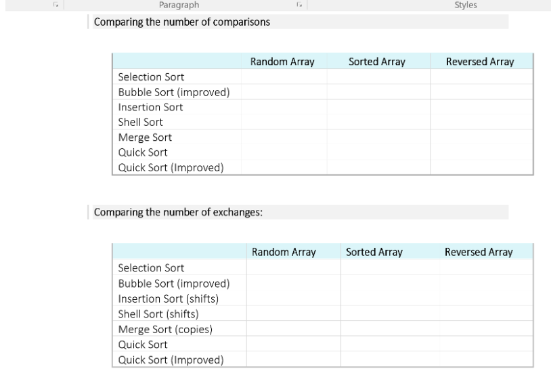Select Sorted Array header in comparisons table
Screen dimensions: 551x392
click(x=377, y=62)
